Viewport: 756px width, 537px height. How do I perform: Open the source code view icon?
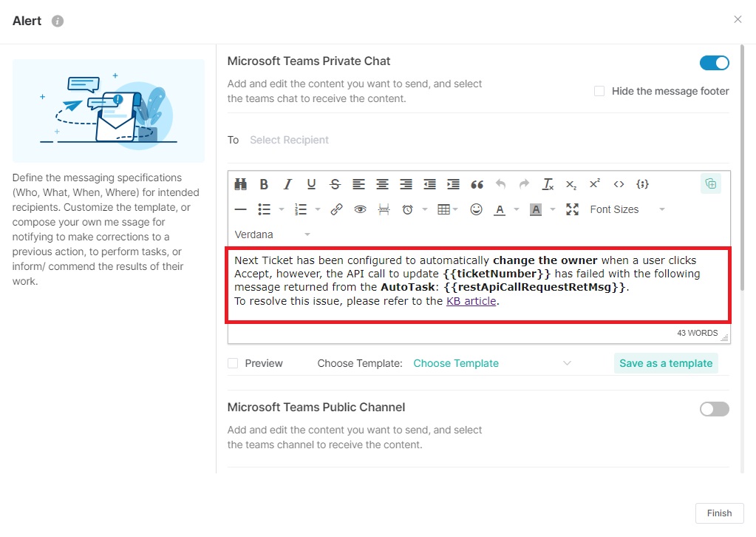[x=619, y=184]
